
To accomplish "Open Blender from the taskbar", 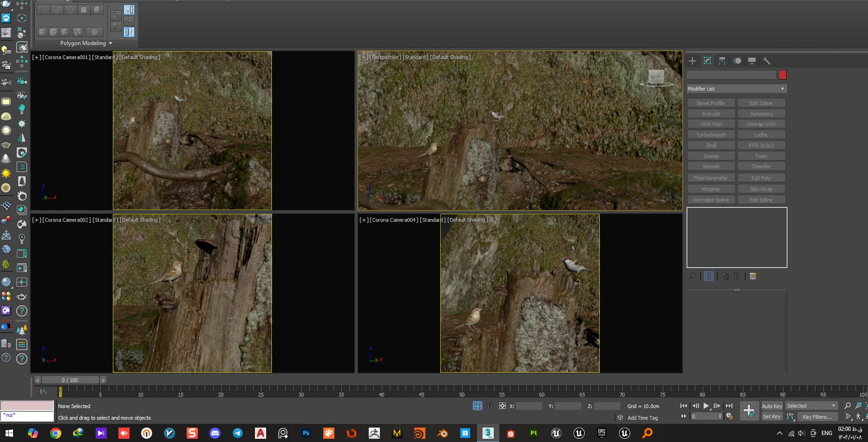I will 442,433.
